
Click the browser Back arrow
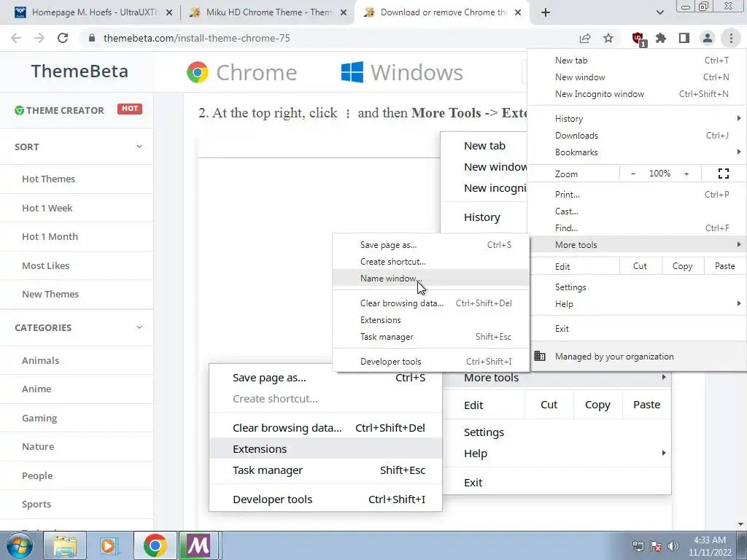(16, 38)
